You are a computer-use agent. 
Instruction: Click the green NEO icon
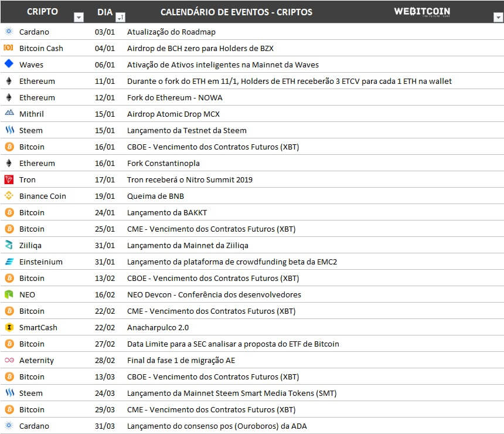click(x=9, y=294)
